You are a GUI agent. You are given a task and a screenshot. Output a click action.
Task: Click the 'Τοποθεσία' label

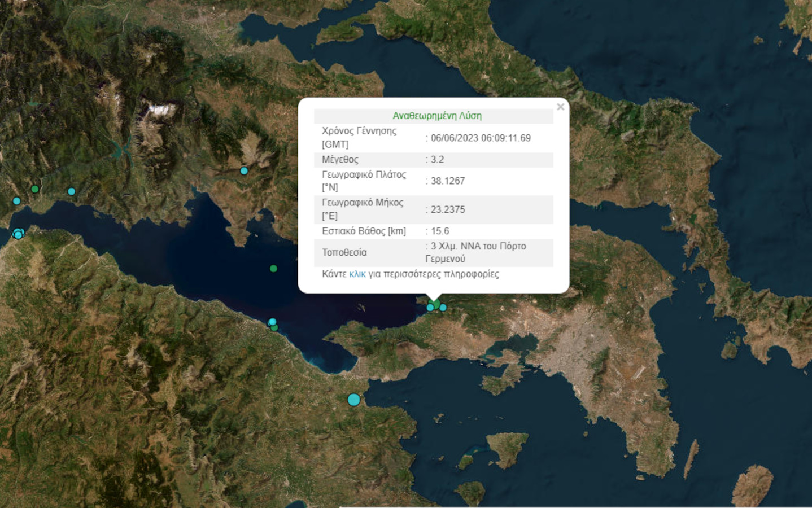coord(344,252)
